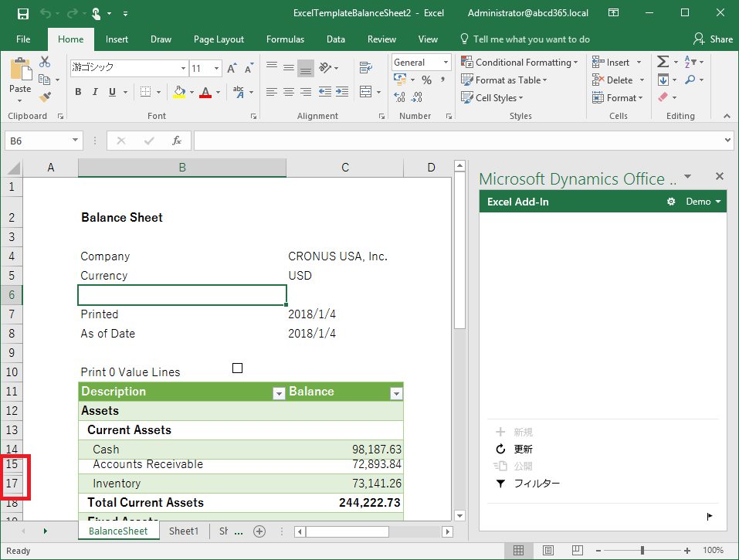
Task: Collapse the ribbon with the chevron
Action: tap(727, 116)
